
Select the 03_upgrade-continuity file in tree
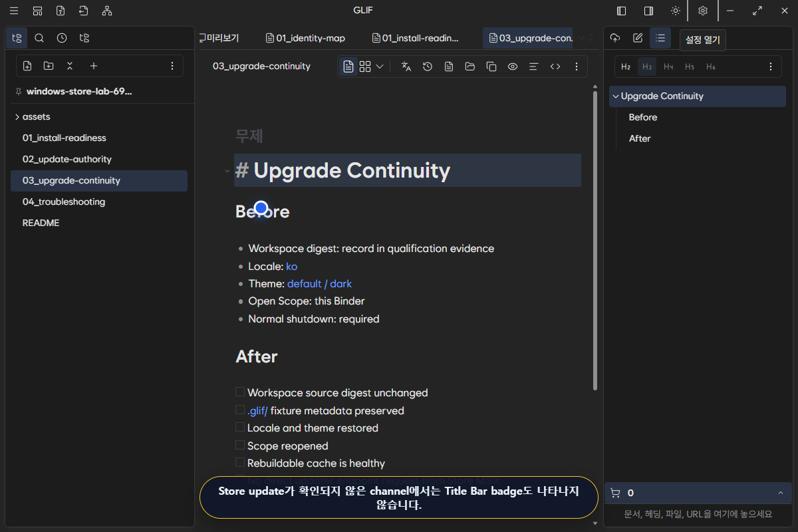coord(99,180)
